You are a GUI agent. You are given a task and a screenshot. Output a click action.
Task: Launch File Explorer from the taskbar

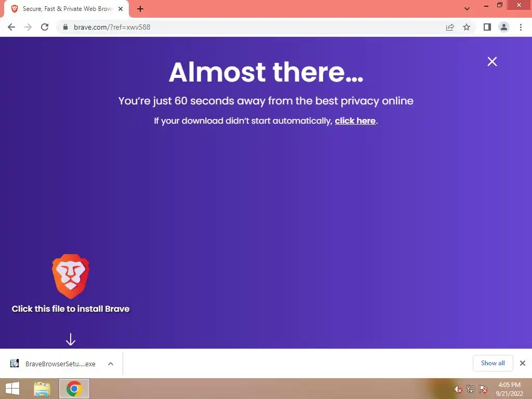tap(42, 389)
